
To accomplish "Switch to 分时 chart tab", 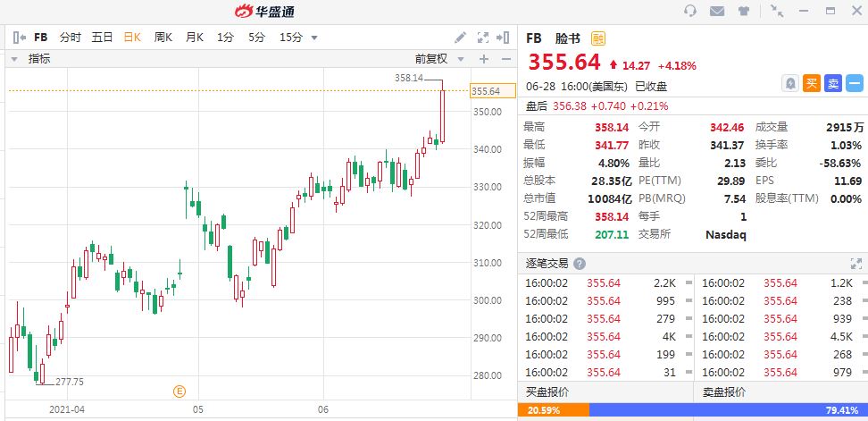I will point(71,38).
